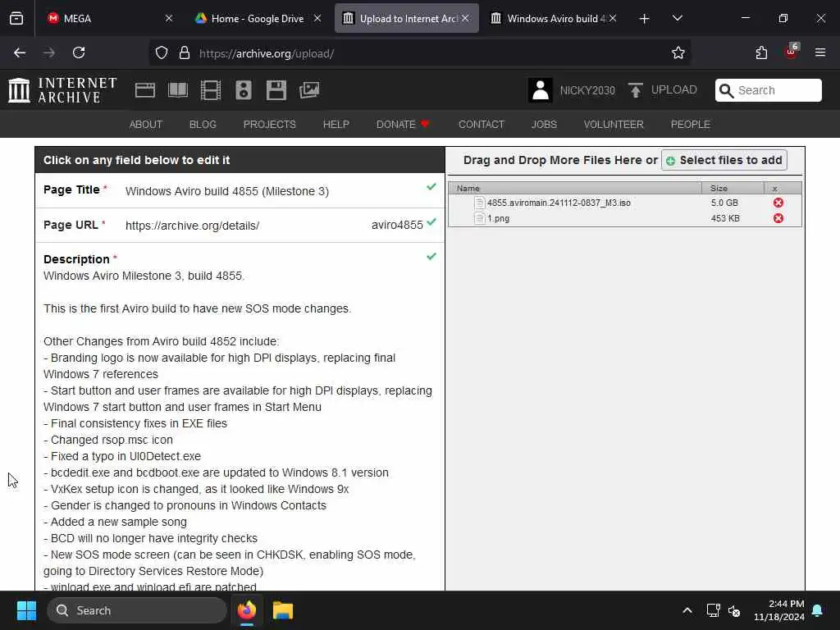Viewport: 840px width, 630px height.
Task: Open the notification bell in taskbar
Action: point(818,610)
